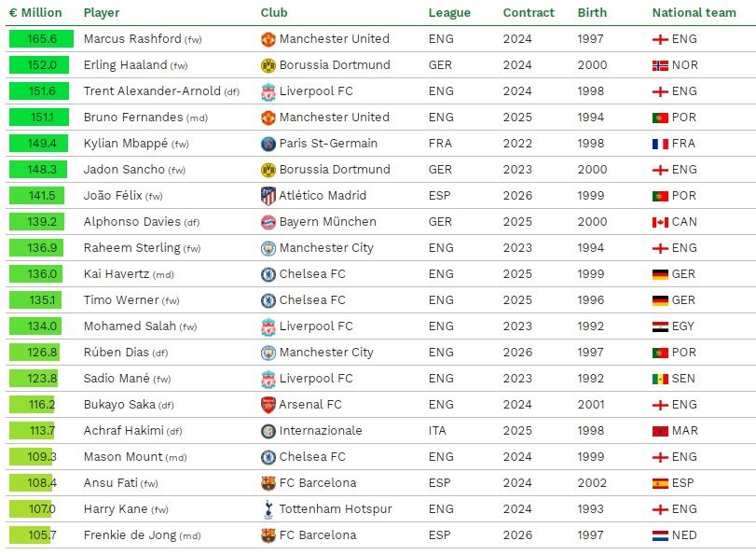This screenshot has height=555, width=756.
Task: Click the Internazionale club crest icon
Action: (x=268, y=431)
